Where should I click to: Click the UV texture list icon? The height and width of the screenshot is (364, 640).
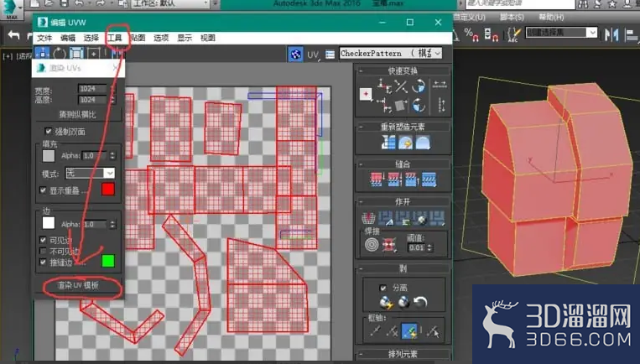pos(330,55)
